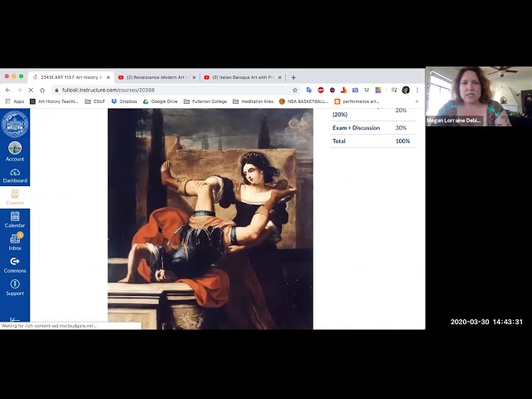This screenshot has width=532, height=399.
Task: Close the Italian Baroque Art tab
Action: point(280,77)
